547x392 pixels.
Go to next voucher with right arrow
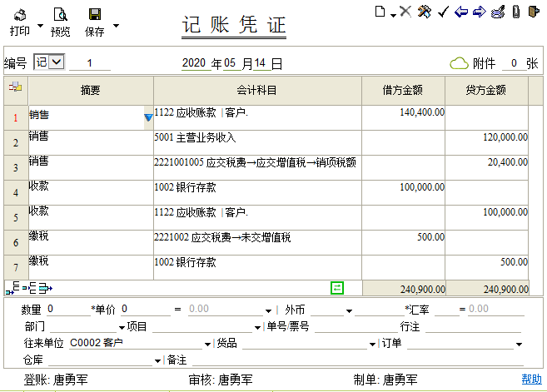pyautogui.click(x=480, y=12)
